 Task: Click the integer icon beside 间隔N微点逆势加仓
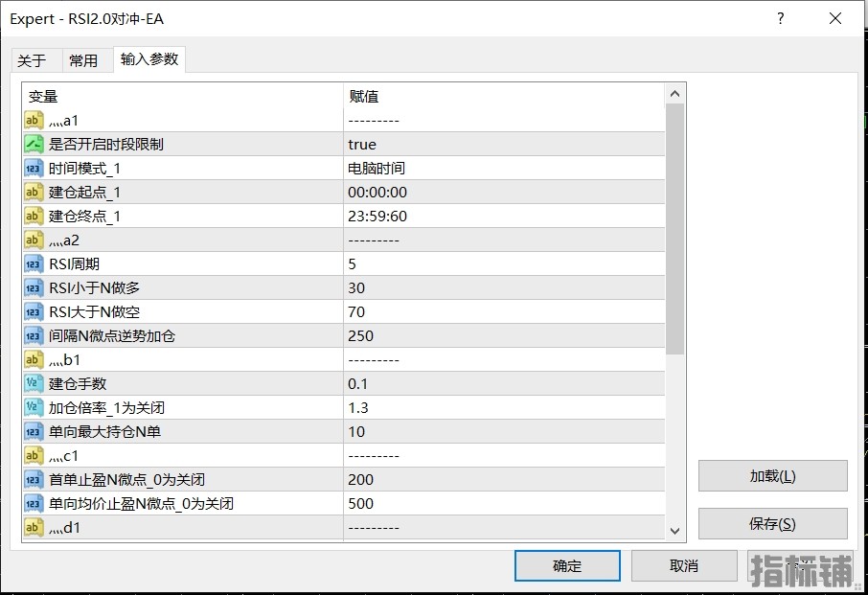pyautogui.click(x=34, y=336)
